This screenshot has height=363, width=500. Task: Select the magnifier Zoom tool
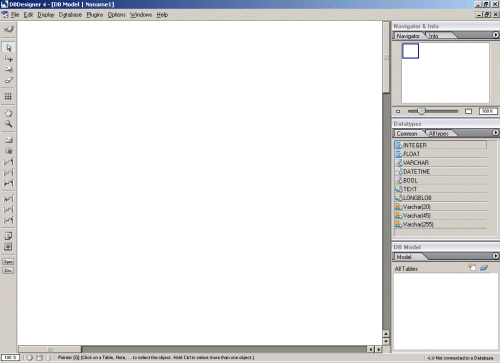[x=8, y=124]
